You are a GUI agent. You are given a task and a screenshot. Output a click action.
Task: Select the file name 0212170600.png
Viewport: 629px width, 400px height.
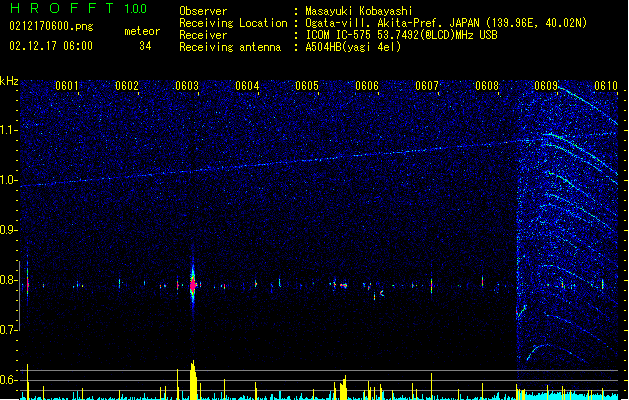(51, 26)
